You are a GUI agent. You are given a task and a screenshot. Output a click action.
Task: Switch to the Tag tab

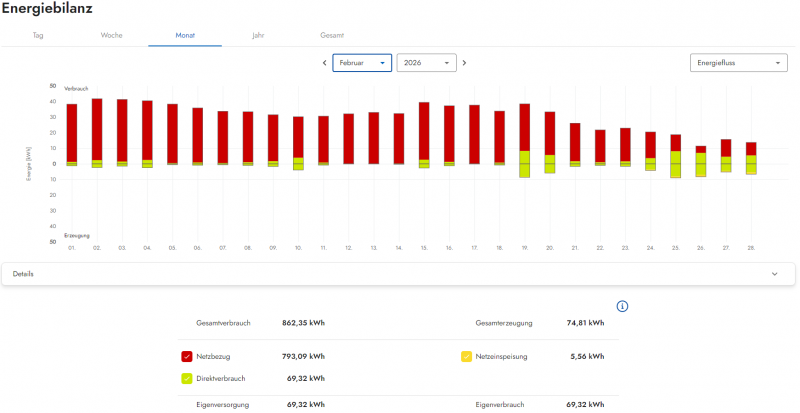point(38,35)
